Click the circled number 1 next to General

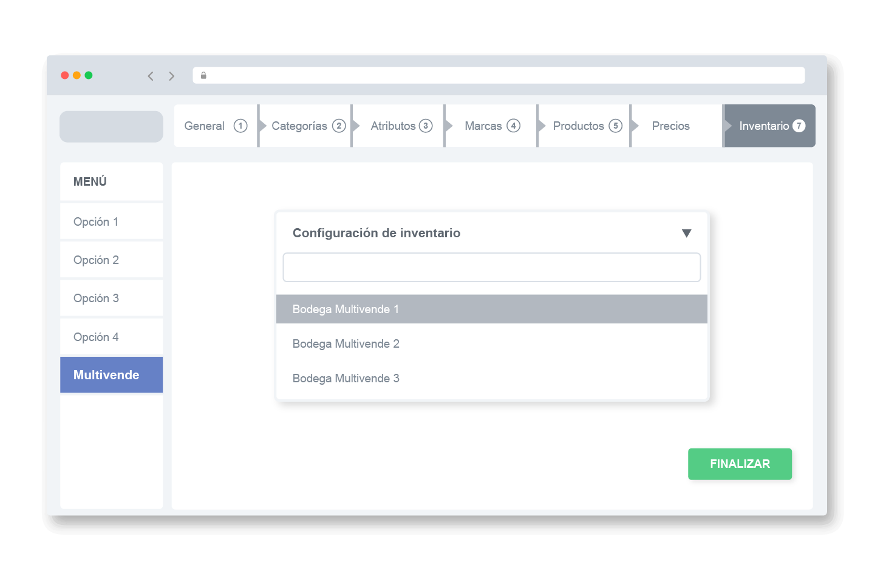pyautogui.click(x=240, y=126)
